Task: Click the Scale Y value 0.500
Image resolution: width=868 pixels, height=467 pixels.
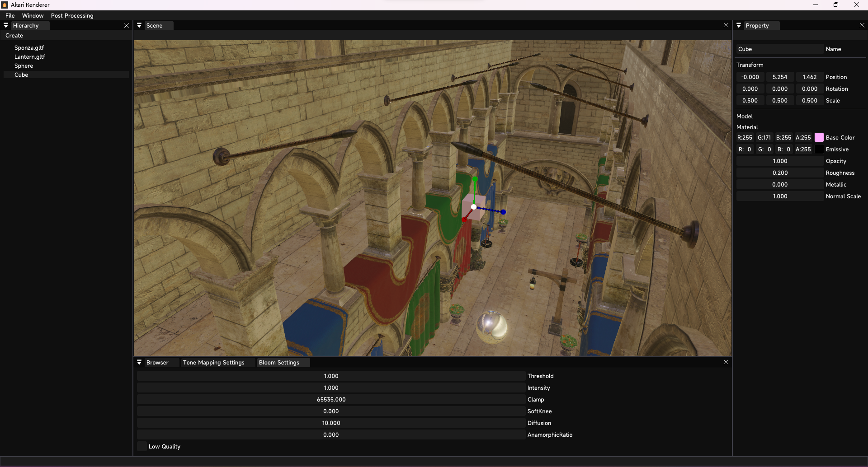Action: (780, 100)
